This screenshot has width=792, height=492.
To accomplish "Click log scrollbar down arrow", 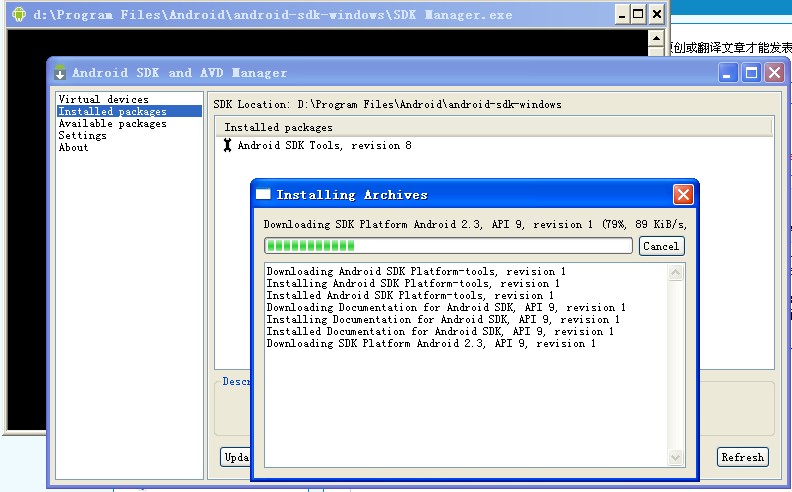I will pos(675,457).
